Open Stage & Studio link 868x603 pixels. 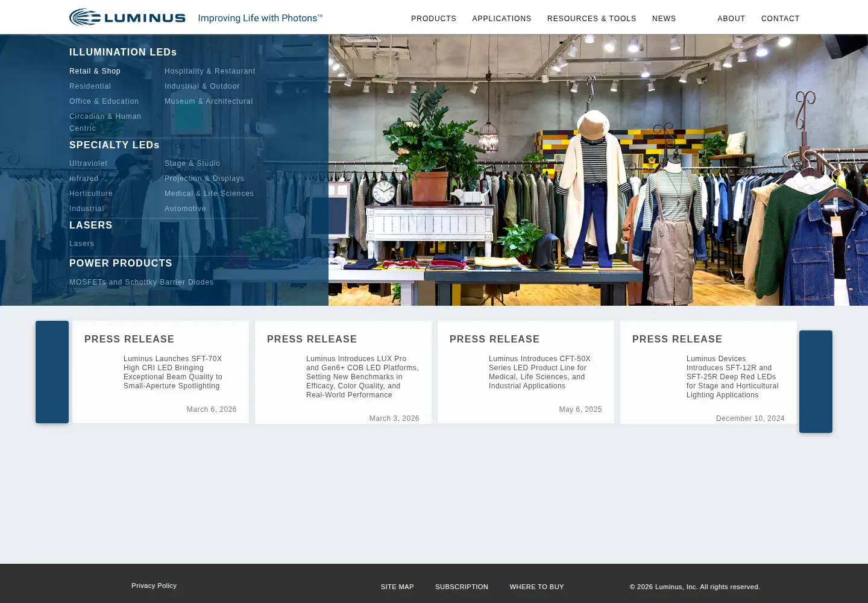[192, 163]
